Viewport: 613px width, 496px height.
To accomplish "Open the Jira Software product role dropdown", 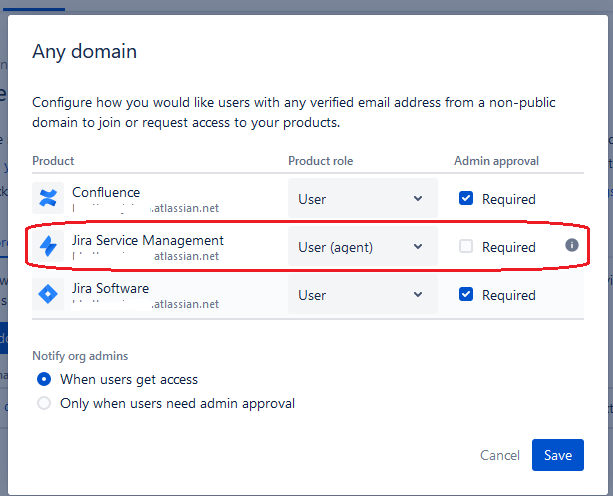I will [362, 295].
